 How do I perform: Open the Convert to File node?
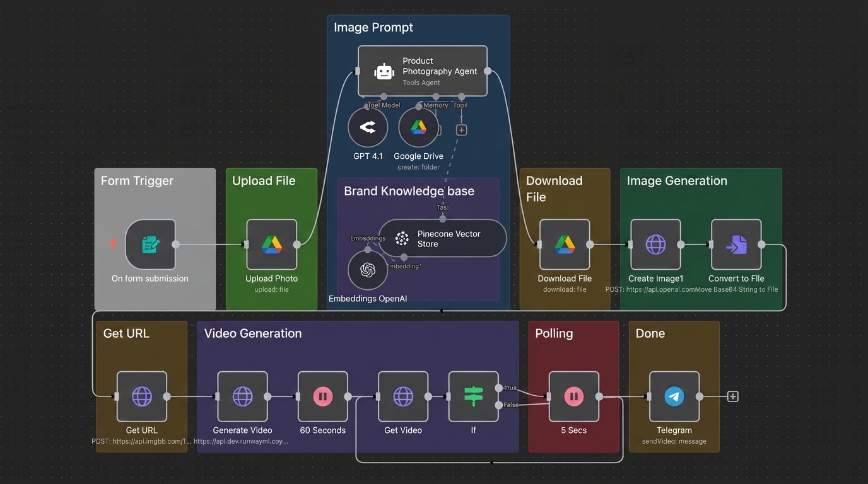[736, 245]
